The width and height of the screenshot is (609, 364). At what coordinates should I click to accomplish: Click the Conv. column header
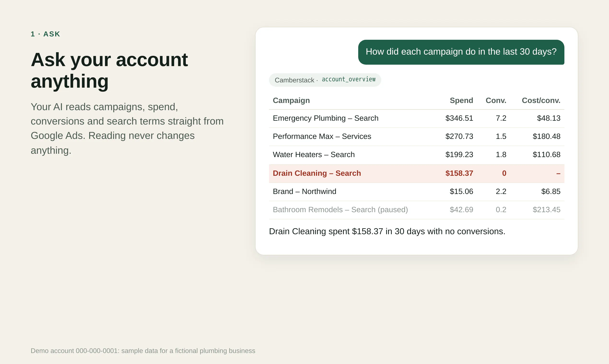click(x=496, y=100)
